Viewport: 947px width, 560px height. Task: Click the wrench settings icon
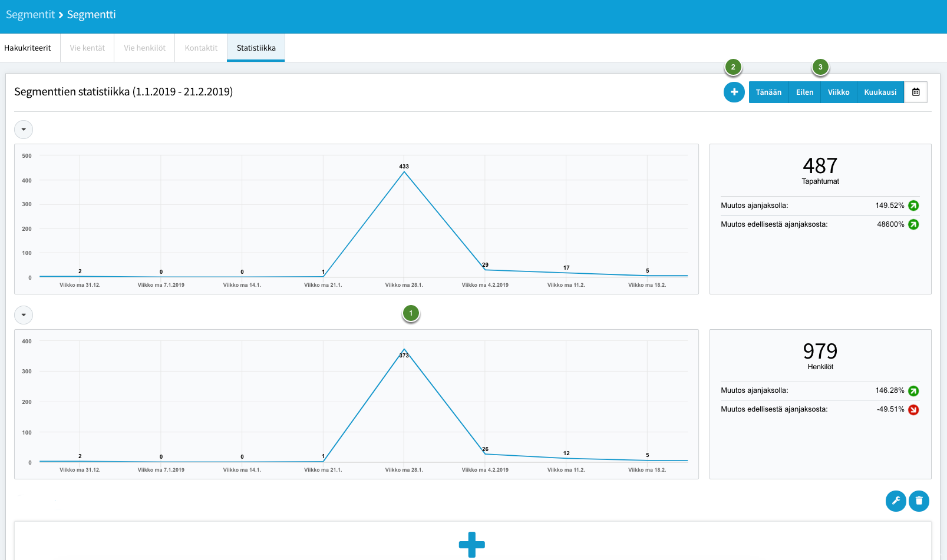(896, 501)
